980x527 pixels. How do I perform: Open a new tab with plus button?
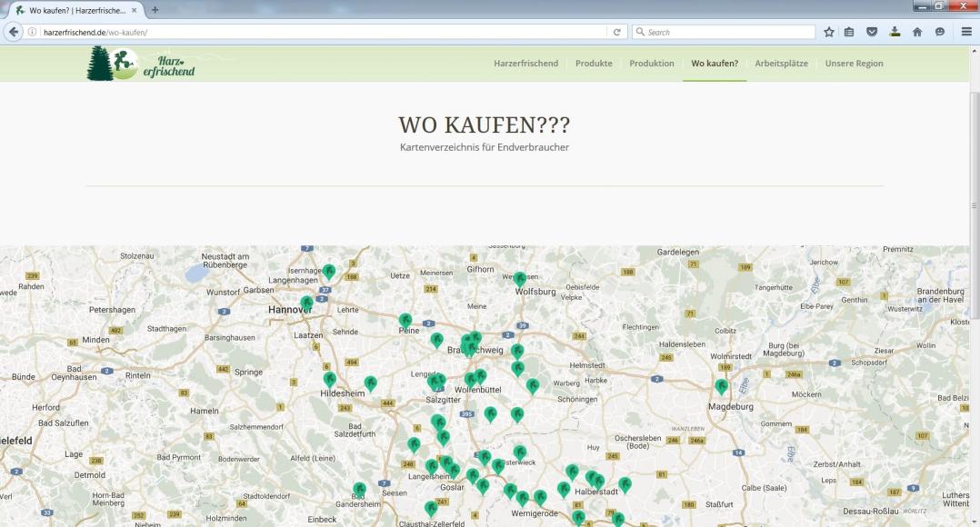[x=155, y=10]
